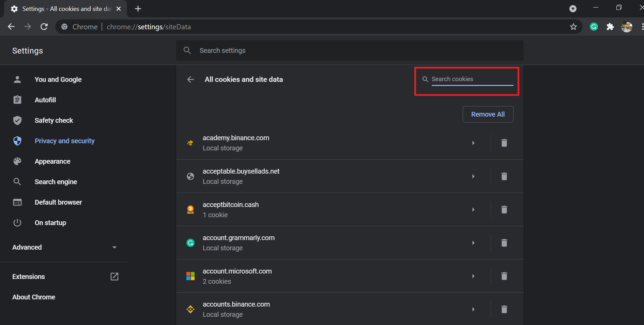Reload the current page
644x325 pixels.
pyautogui.click(x=44, y=27)
